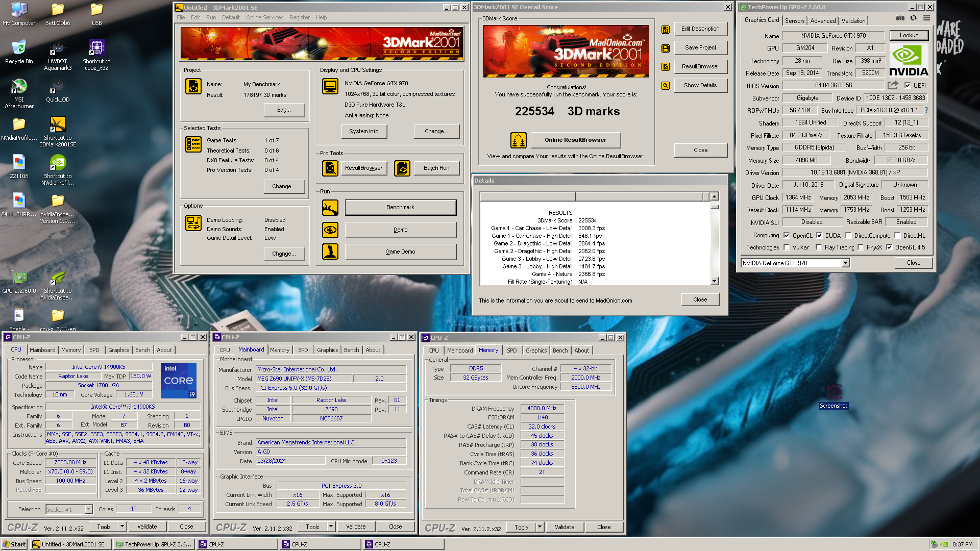The height and width of the screenshot is (551, 980).
Task: Open the Online Services menu
Action: 264,17
